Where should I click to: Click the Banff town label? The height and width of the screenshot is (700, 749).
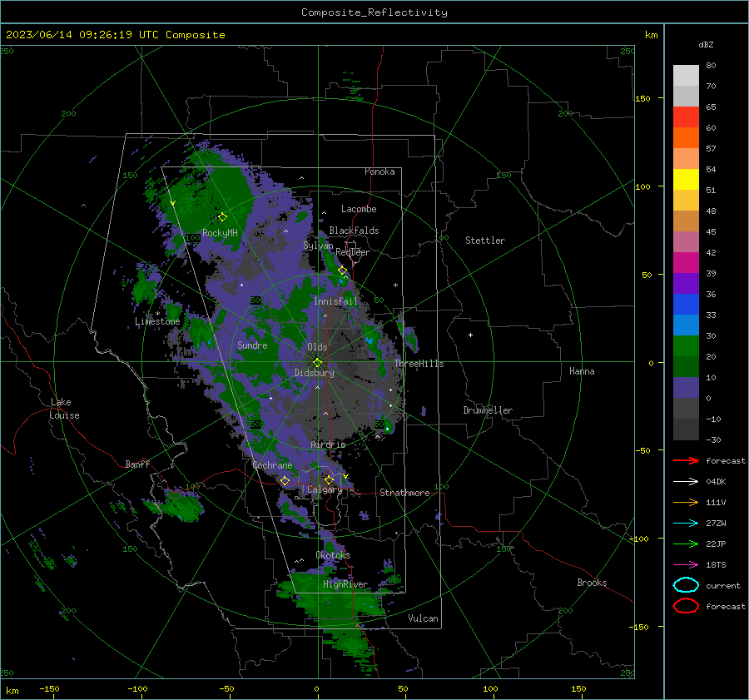click(137, 464)
